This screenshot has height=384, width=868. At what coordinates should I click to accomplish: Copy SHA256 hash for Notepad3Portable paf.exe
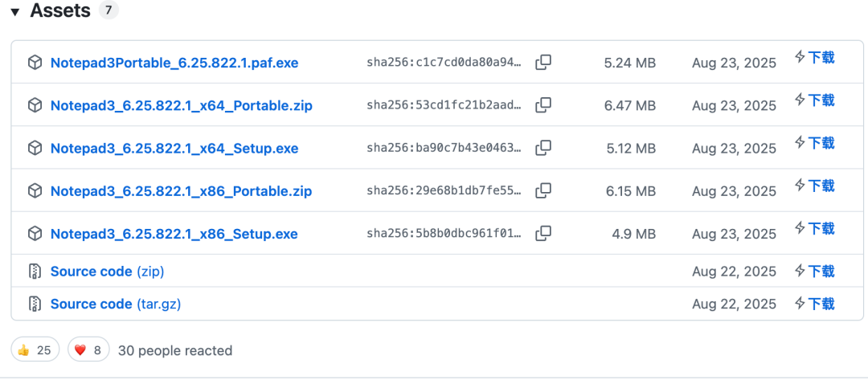(543, 63)
